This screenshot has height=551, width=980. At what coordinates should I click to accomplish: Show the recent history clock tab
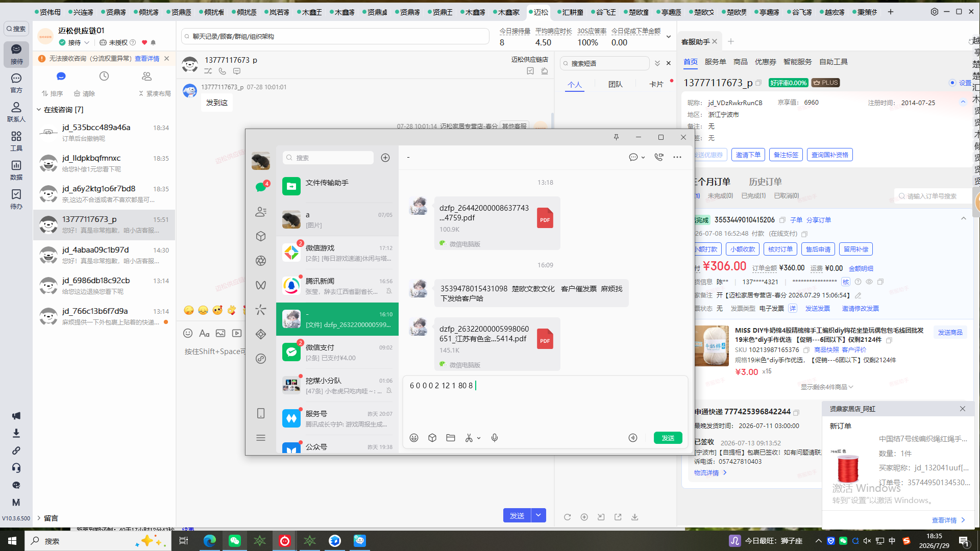point(104,76)
